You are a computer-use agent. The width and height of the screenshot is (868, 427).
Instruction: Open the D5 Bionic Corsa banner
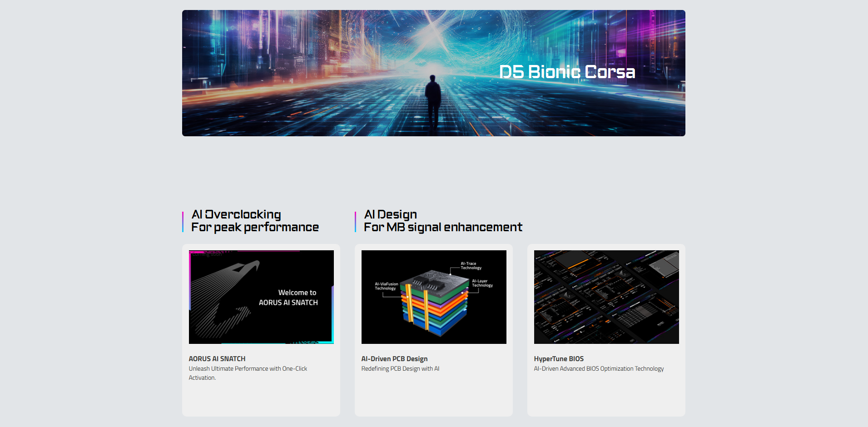(x=434, y=73)
